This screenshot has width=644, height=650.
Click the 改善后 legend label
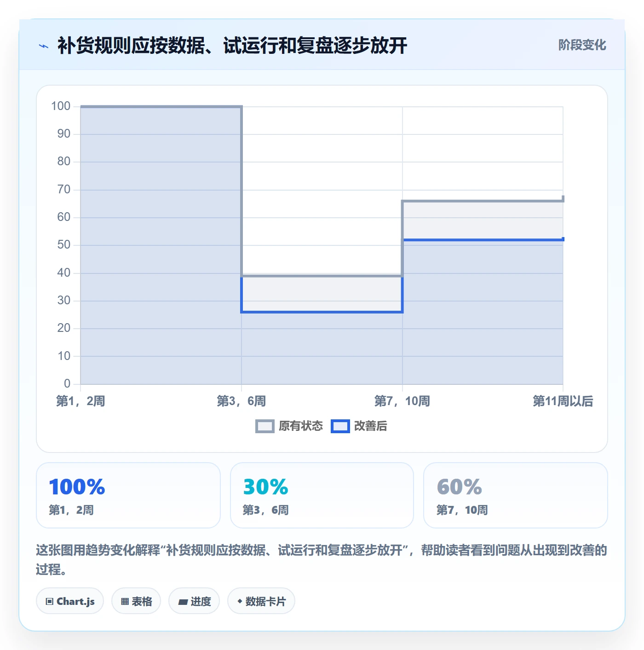click(370, 426)
